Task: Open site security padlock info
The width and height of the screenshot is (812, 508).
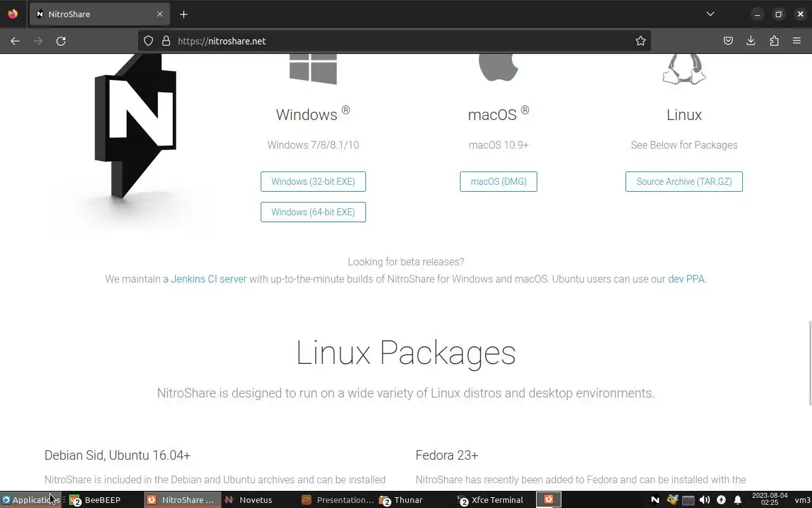Action: click(x=166, y=41)
